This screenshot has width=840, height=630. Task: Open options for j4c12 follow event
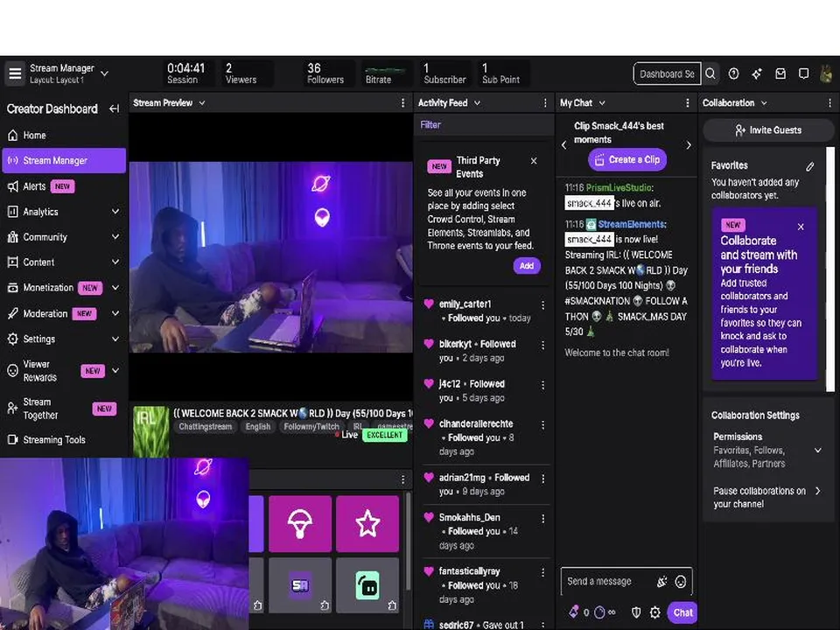[x=542, y=385]
